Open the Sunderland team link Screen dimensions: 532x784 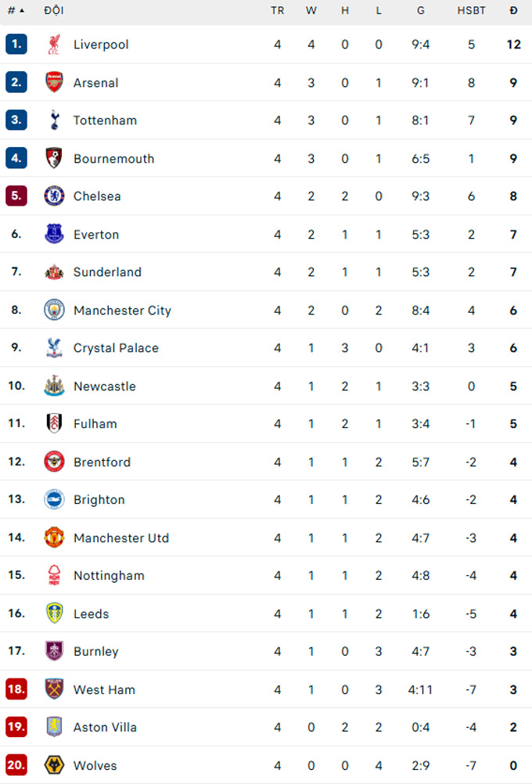click(107, 272)
